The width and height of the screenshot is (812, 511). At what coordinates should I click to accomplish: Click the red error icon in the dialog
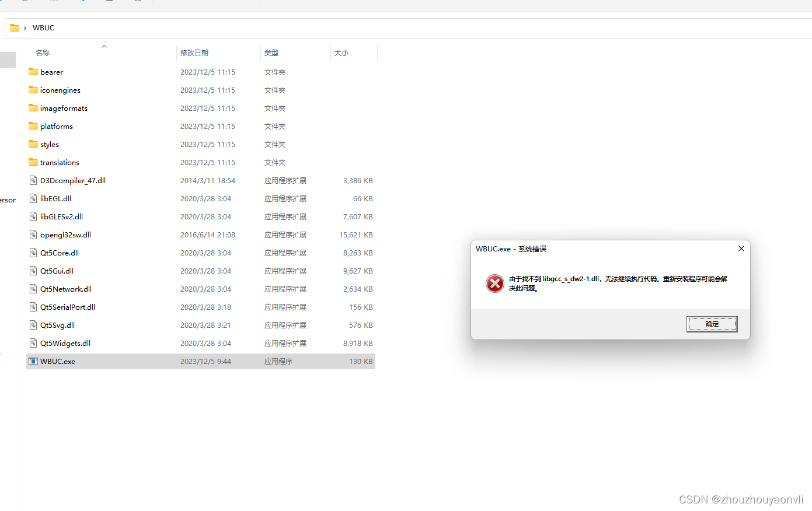point(494,283)
